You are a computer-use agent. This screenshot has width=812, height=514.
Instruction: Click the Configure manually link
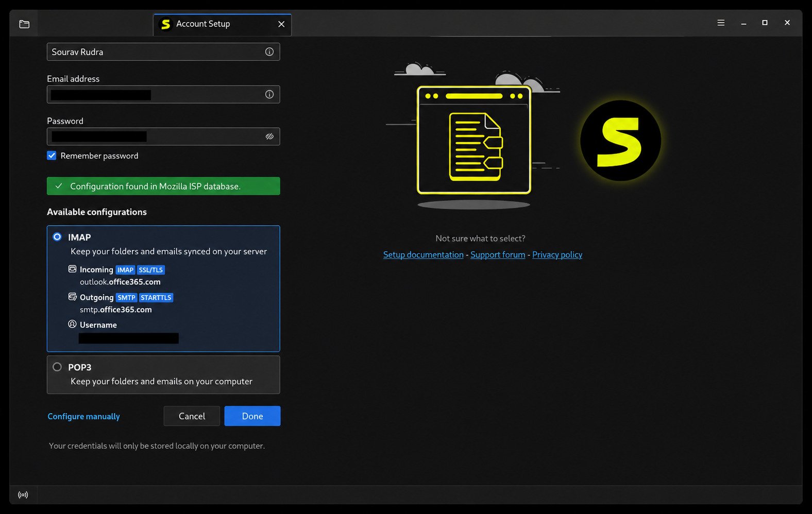click(x=83, y=416)
